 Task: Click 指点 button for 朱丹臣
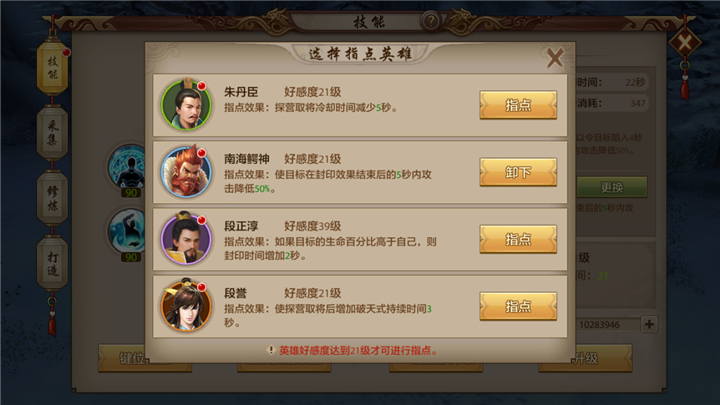[x=518, y=105]
